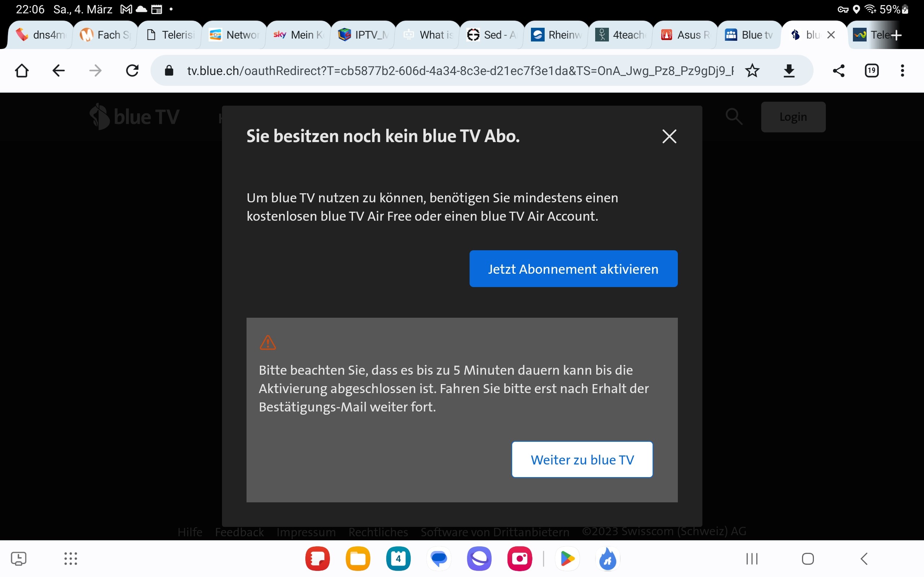Open Play Store from the taskbar
Screen dimensions: 924x577
[567, 559]
